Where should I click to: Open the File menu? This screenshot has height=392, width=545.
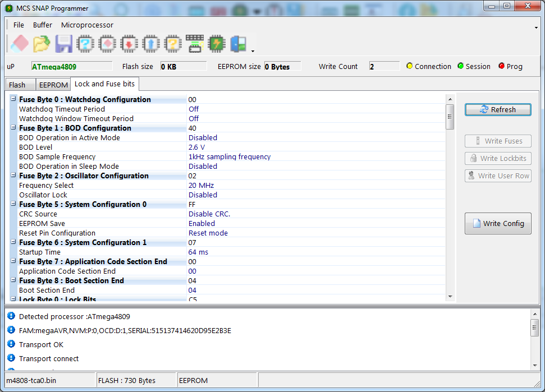click(19, 25)
